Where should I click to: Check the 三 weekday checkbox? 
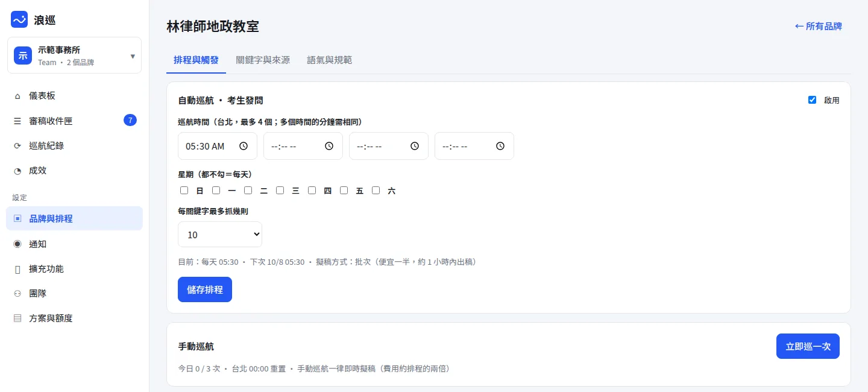[x=280, y=191]
